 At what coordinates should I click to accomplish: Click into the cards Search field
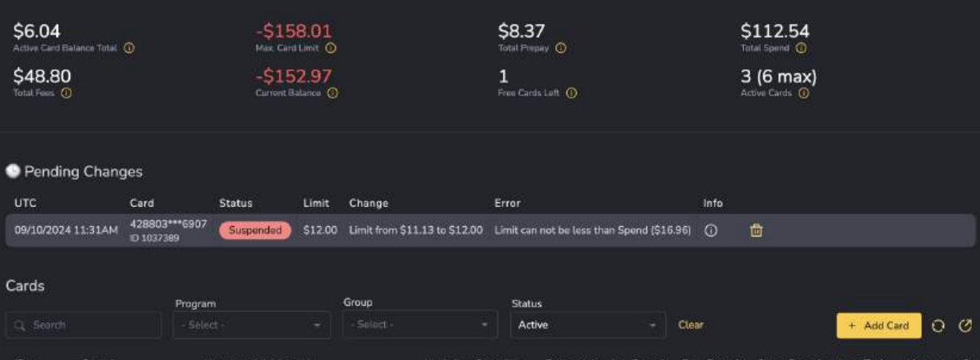(84, 325)
